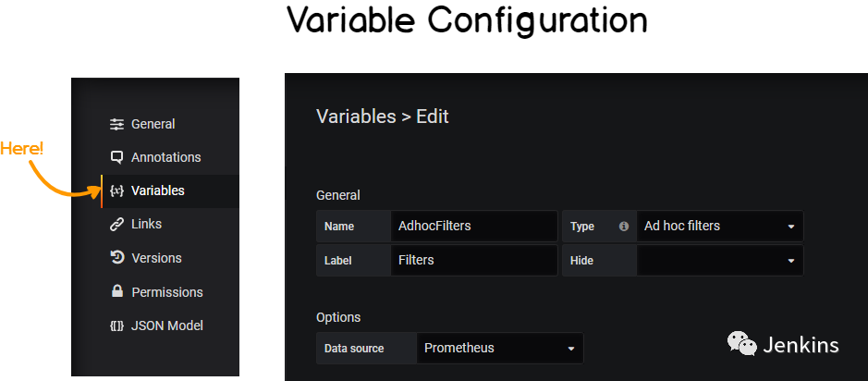
Task: Click the Versions history icon
Action: pyautogui.click(x=116, y=257)
